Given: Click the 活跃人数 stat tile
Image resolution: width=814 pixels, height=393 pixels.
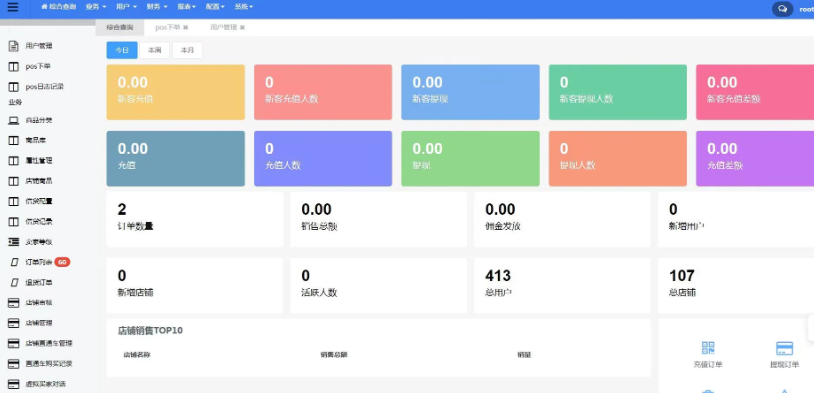Looking at the screenshot, I should click(378, 286).
